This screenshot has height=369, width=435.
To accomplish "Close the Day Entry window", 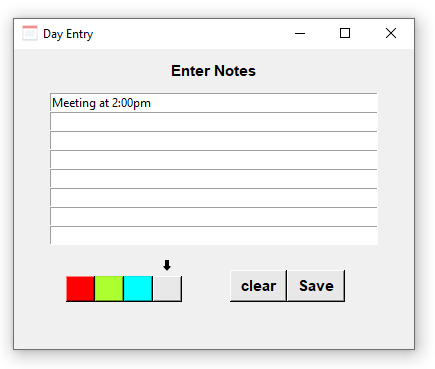I will pos(391,33).
